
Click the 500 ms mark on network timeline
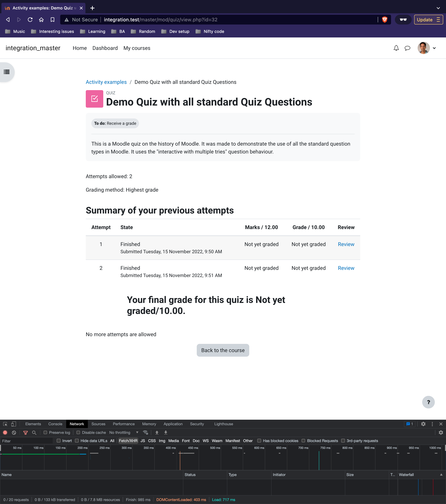215,448
